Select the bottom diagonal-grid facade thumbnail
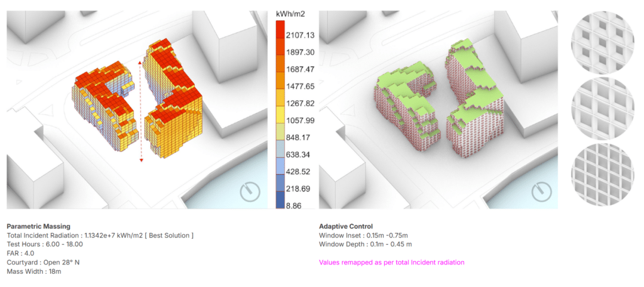 pos(599,173)
